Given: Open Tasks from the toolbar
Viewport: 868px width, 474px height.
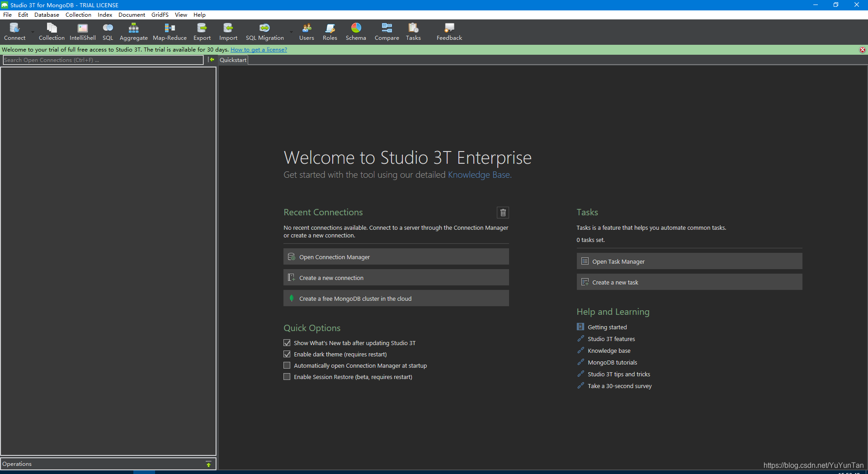Looking at the screenshot, I should [x=413, y=32].
